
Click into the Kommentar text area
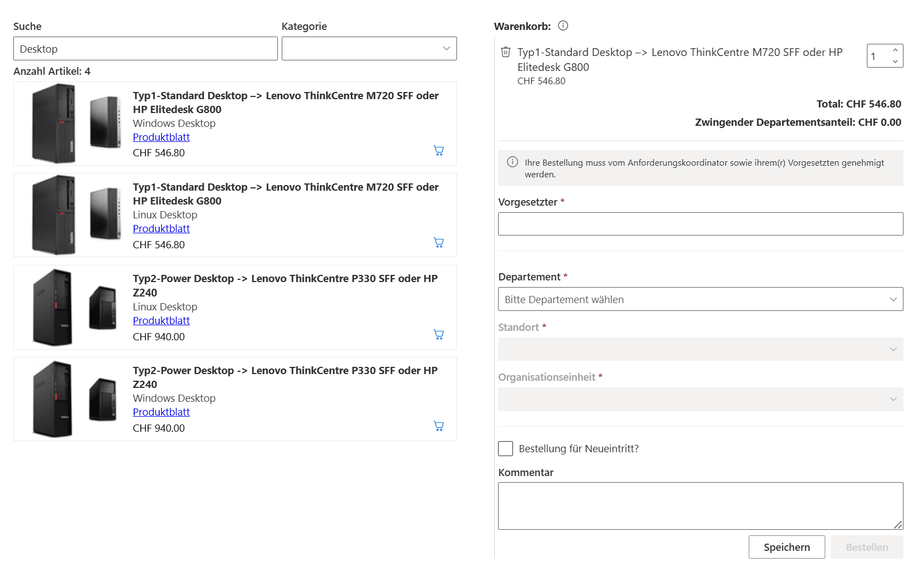pyautogui.click(x=700, y=506)
